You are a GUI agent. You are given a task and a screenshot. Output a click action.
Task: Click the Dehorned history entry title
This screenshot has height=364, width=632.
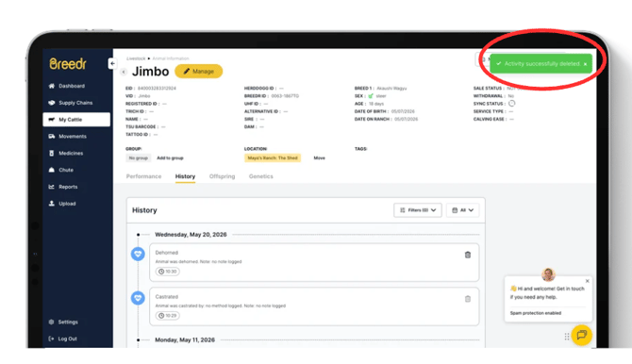(x=166, y=253)
